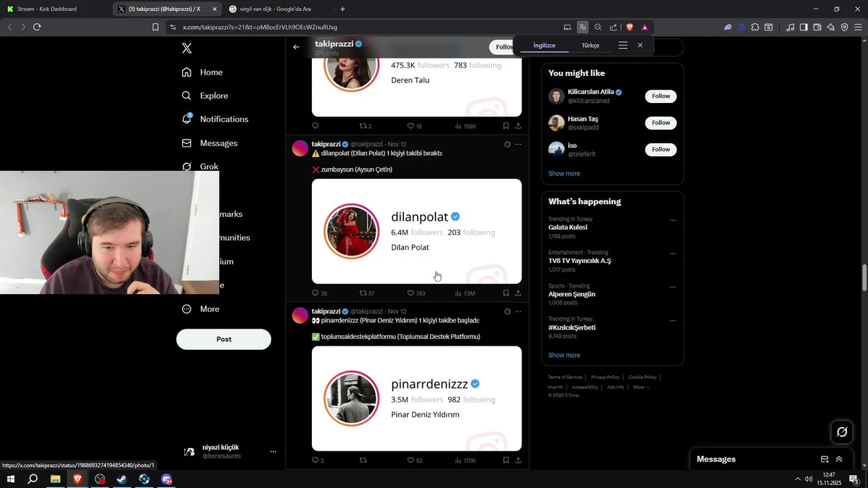Close the translate popup
Viewport: 868px width, 488px height.
coord(640,45)
